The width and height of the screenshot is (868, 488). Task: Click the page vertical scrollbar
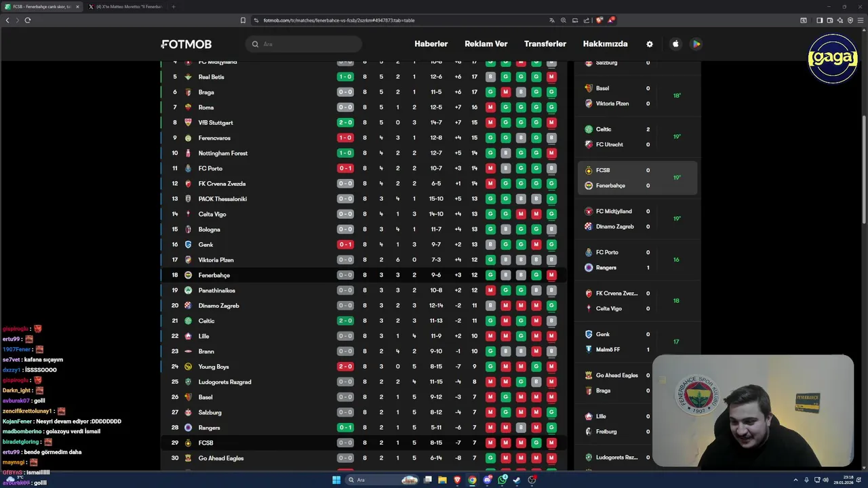click(863, 169)
